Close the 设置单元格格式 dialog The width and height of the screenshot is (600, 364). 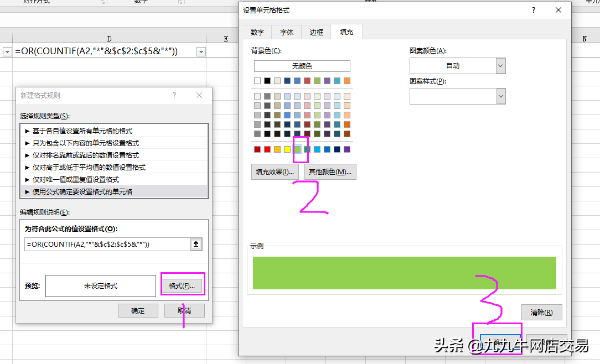click(558, 11)
